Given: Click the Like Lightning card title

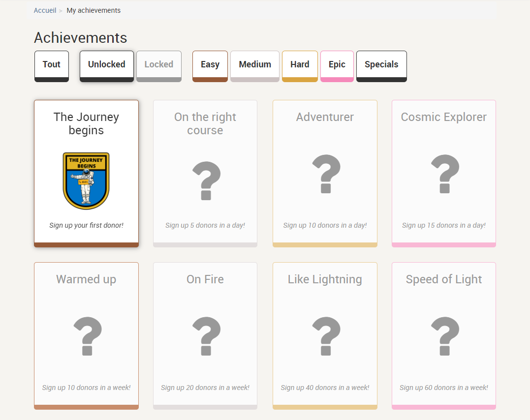Looking at the screenshot, I should pos(325,279).
